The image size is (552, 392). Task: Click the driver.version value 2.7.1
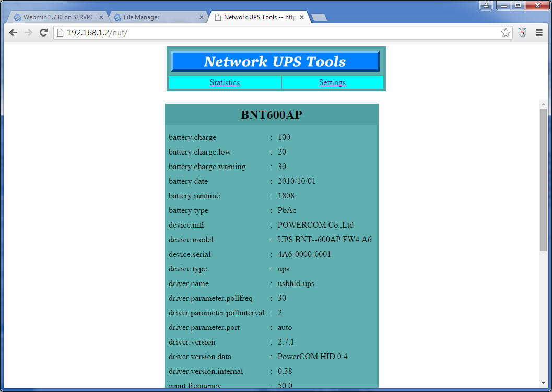286,342
